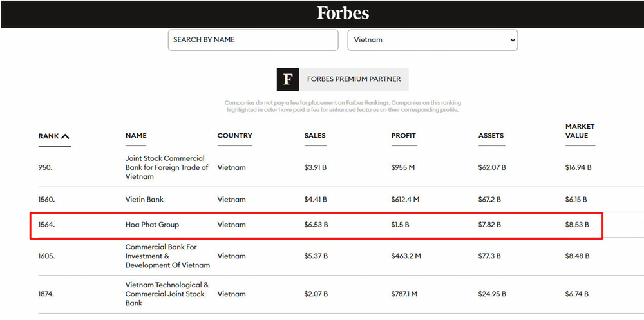Open the Vietnam country filter dropdown
This screenshot has height=320, width=644.
pos(433,40)
